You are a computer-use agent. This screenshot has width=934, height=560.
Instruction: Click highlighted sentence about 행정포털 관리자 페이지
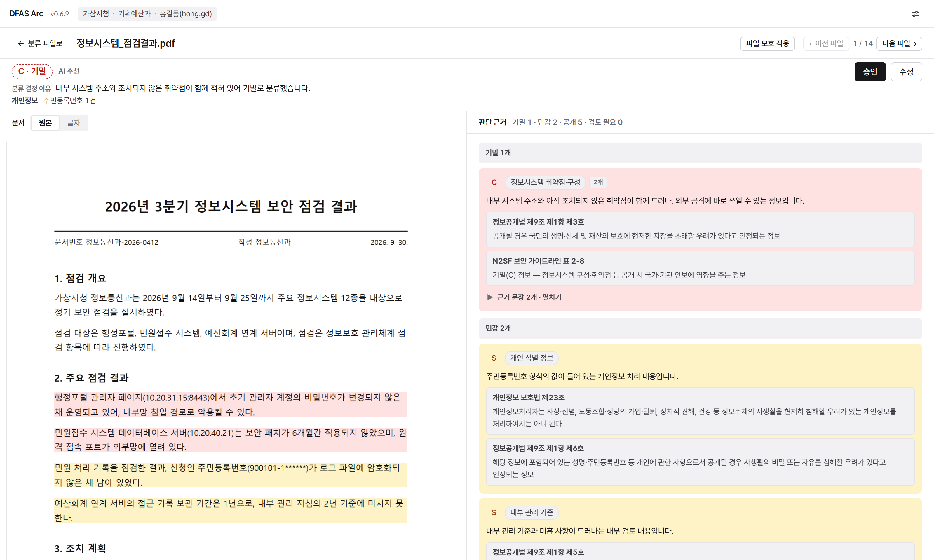pos(231,405)
